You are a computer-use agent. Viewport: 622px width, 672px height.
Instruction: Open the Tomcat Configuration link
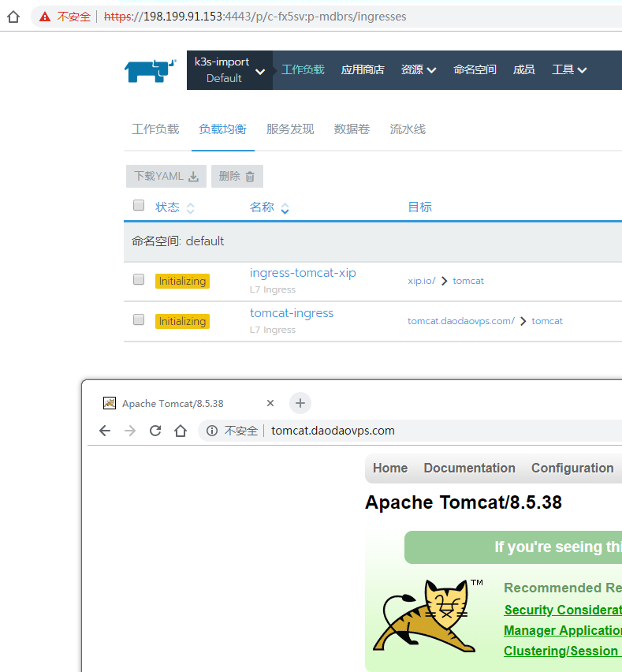tap(573, 468)
